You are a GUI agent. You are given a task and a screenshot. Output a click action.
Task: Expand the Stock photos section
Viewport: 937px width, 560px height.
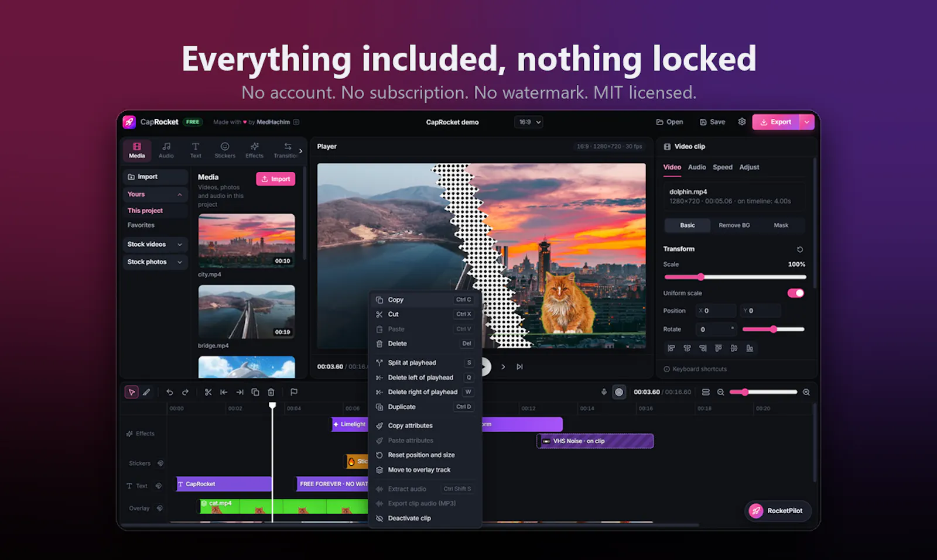click(x=155, y=262)
